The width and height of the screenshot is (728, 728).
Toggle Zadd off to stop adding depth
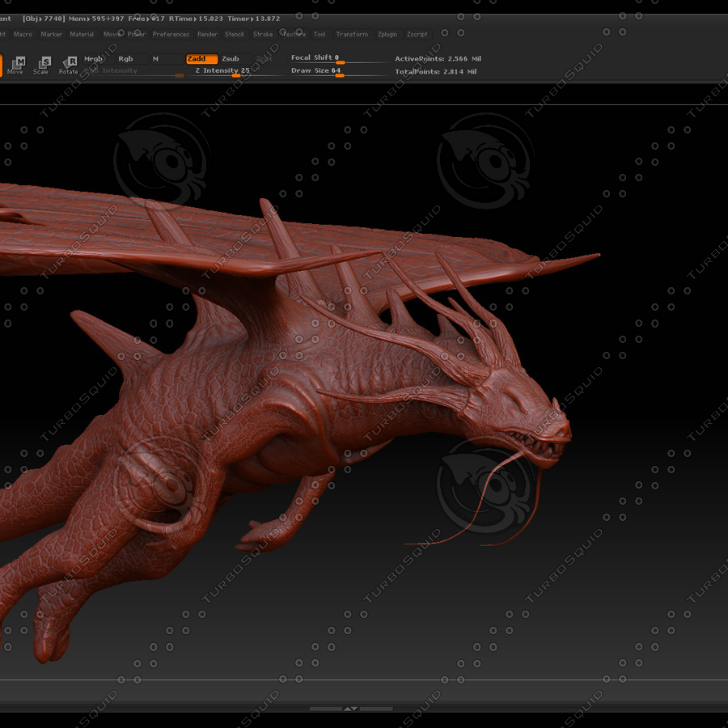[201, 58]
